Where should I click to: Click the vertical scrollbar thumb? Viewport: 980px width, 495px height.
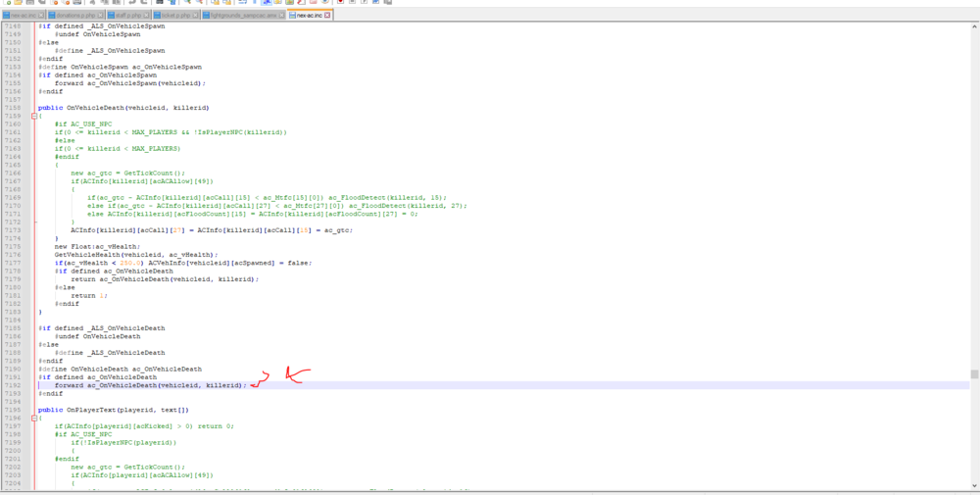[974, 373]
